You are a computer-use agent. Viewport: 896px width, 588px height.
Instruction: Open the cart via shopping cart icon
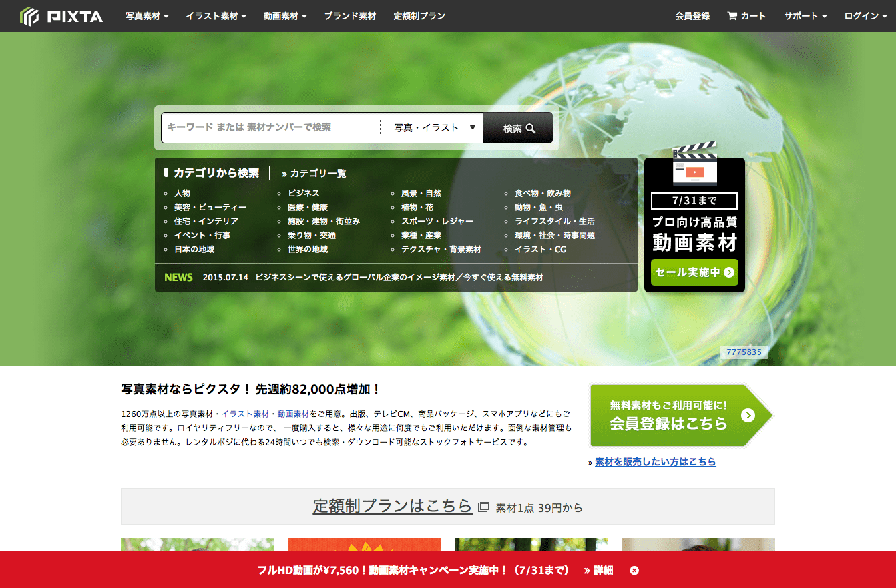coord(732,16)
